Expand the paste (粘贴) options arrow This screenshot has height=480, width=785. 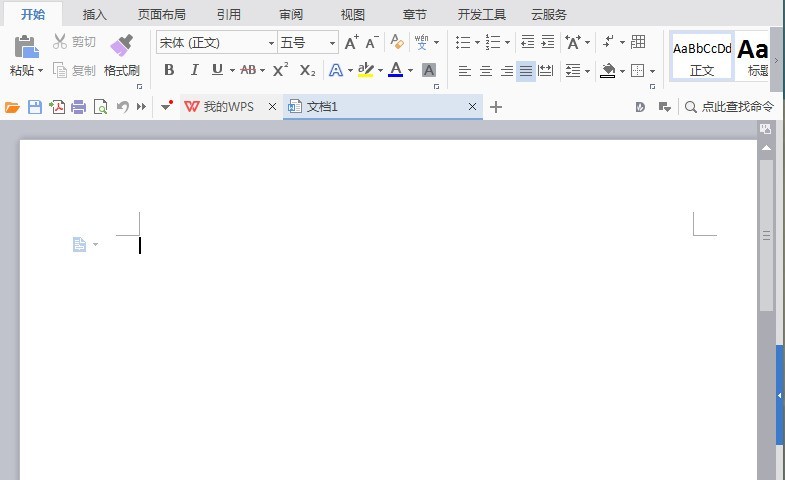[41, 71]
